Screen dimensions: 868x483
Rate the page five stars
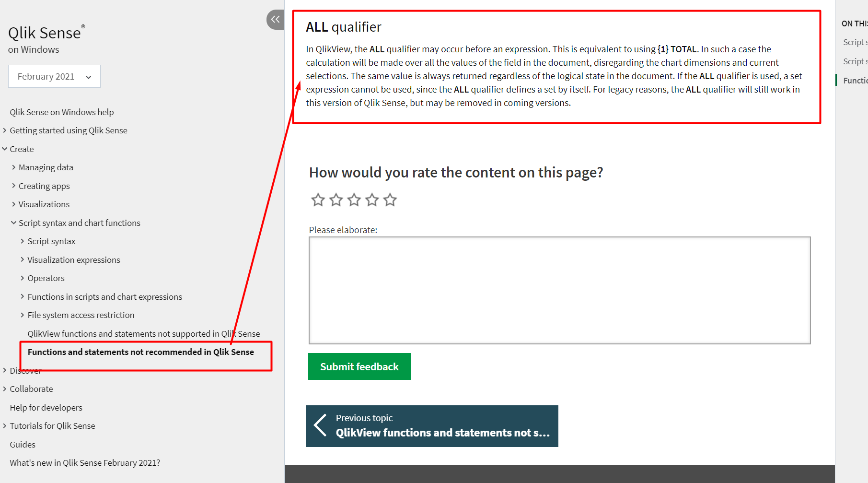390,200
